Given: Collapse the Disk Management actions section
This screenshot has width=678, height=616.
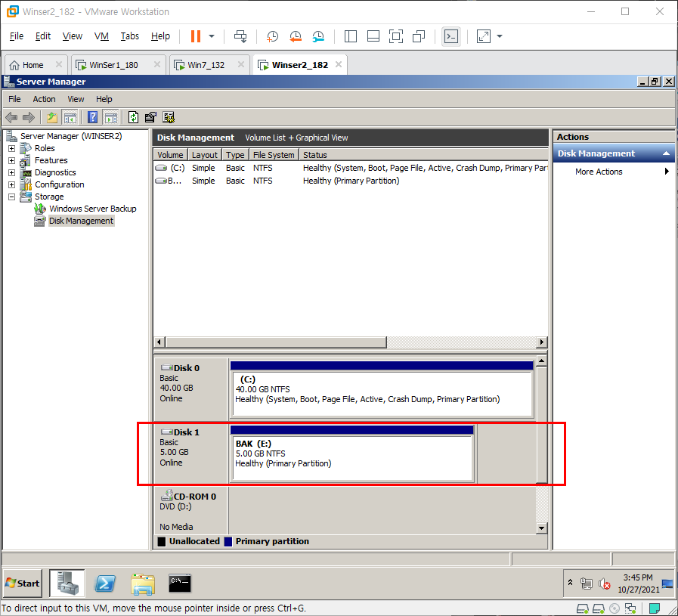Looking at the screenshot, I should (x=666, y=153).
